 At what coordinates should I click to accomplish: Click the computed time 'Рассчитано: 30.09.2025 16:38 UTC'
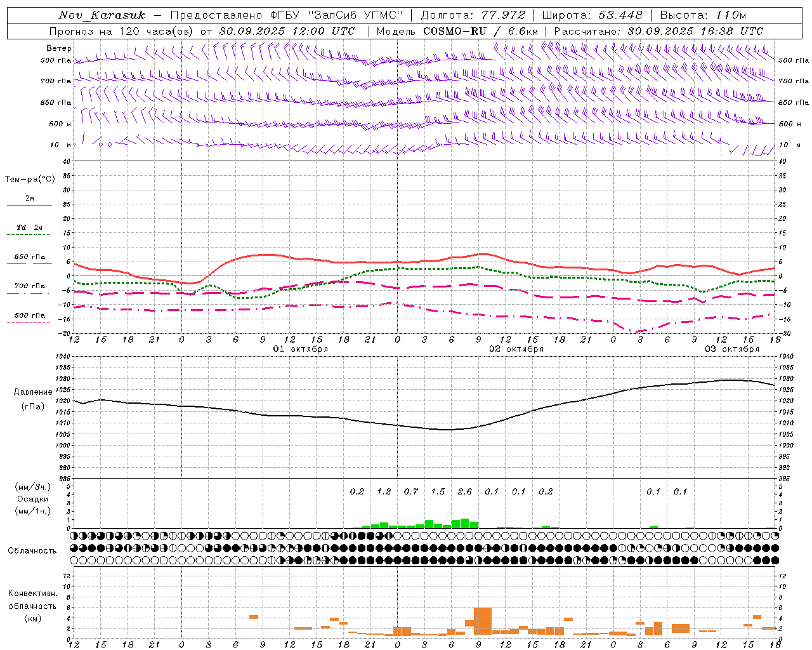tap(658, 31)
